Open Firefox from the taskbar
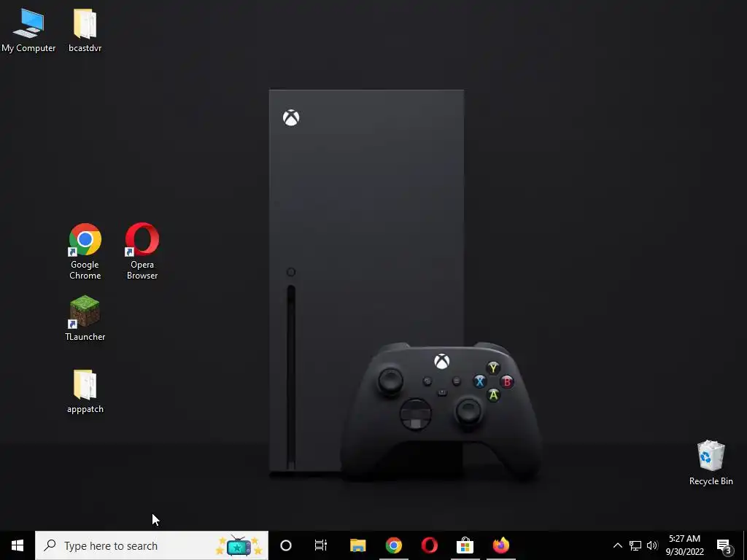 [x=500, y=545]
